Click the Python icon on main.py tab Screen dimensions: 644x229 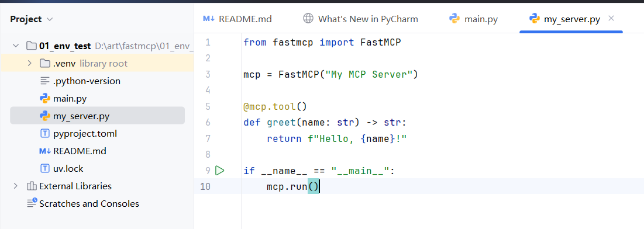pyautogui.click(x=454, y=19)
